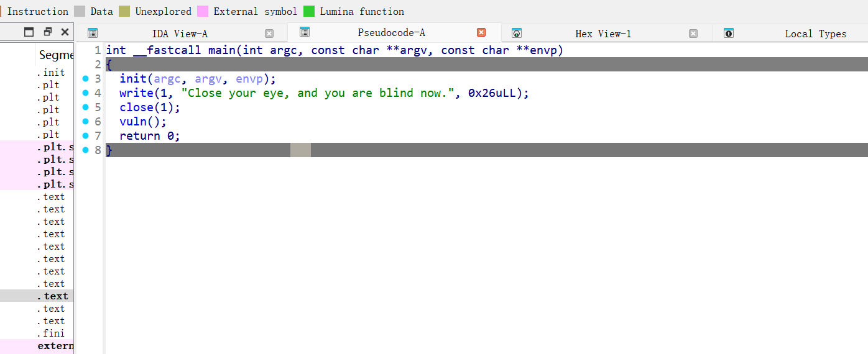Toggle breakpoint dot at line 6 vuln call
This screenshot has height=354, width=868.
tap(86, 121)
